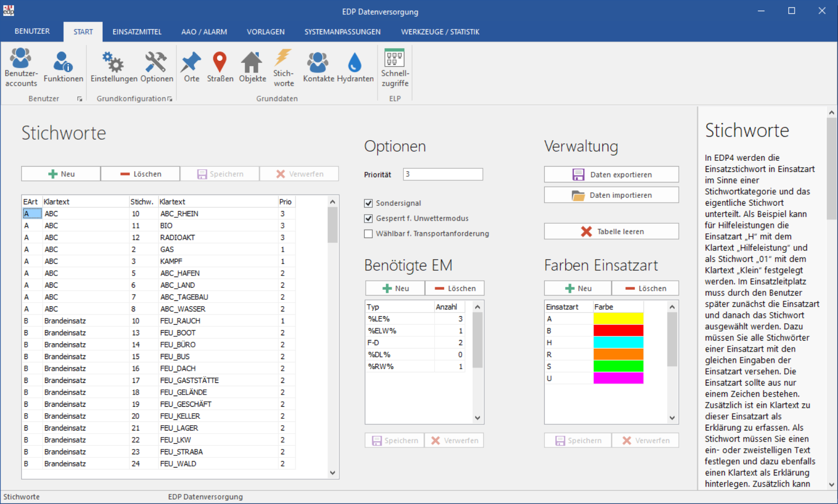Screen dimensions: 838x504
Task: Switch to the START tab
Action: pyautogui.click(x=83, y=32)
